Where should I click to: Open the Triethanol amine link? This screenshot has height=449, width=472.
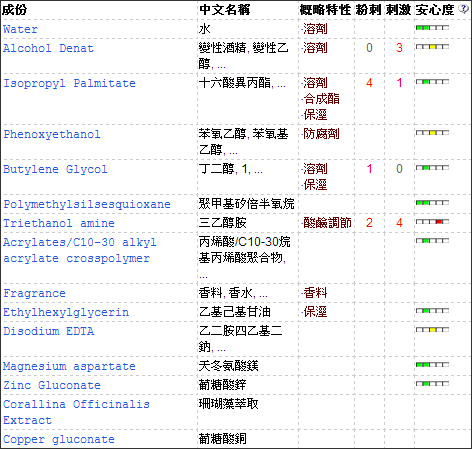(x=59, y=223)
